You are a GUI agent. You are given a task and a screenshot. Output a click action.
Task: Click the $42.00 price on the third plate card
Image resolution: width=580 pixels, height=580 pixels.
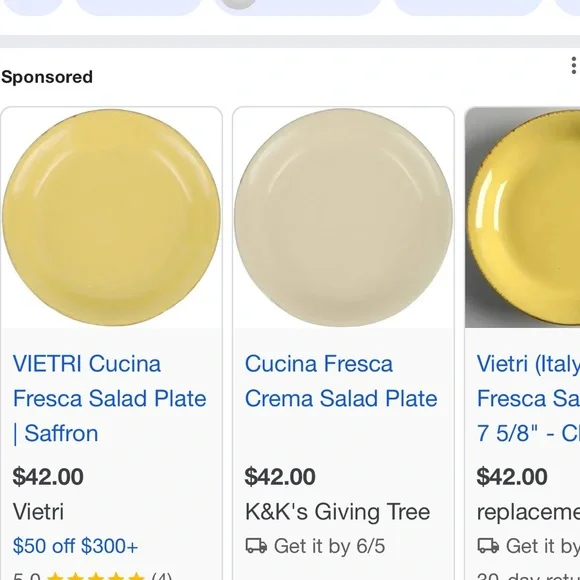[512, 476]
